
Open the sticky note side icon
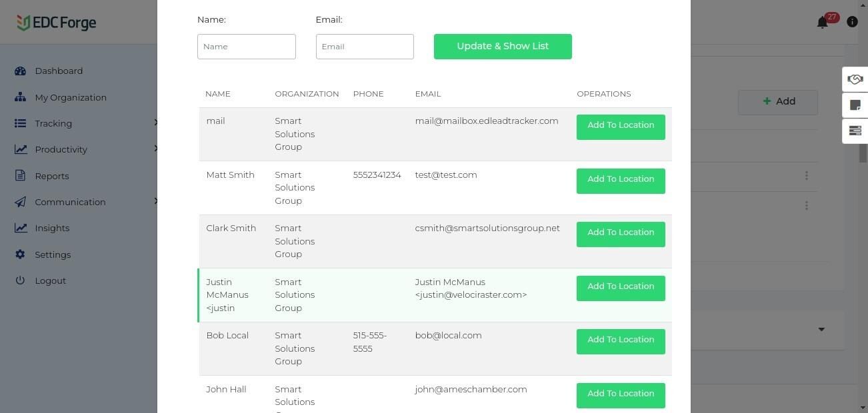point(855,105)
